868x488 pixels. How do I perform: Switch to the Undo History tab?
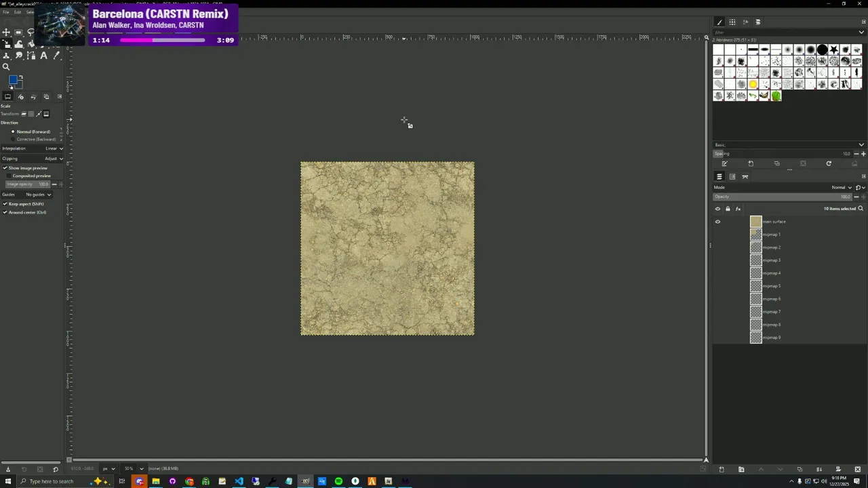pos(33,96)
